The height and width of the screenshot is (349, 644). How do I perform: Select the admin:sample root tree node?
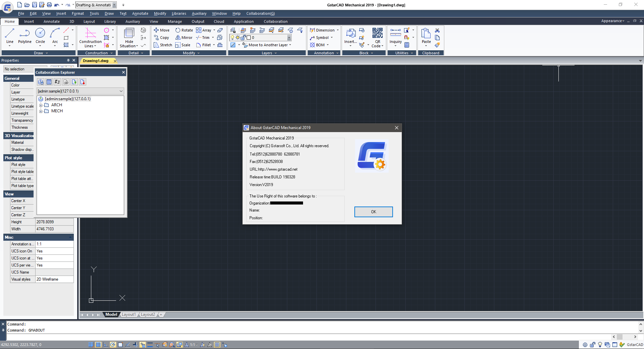click(67, 99)
